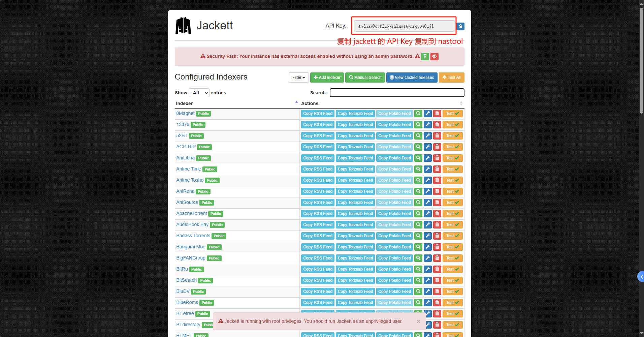
Task: Test the BTdirectory indexer
Action: tap(452, 325)
